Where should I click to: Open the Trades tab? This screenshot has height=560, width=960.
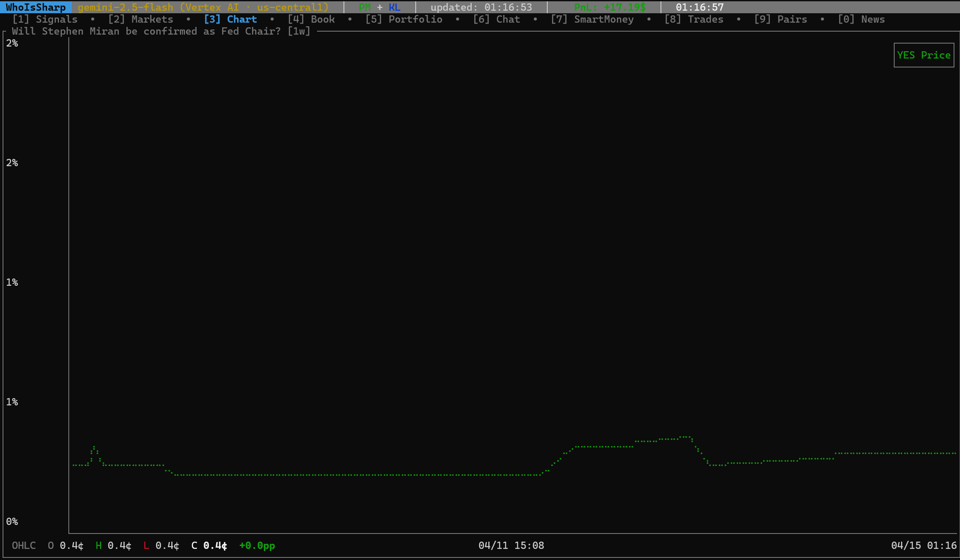[x=694, y=19]
